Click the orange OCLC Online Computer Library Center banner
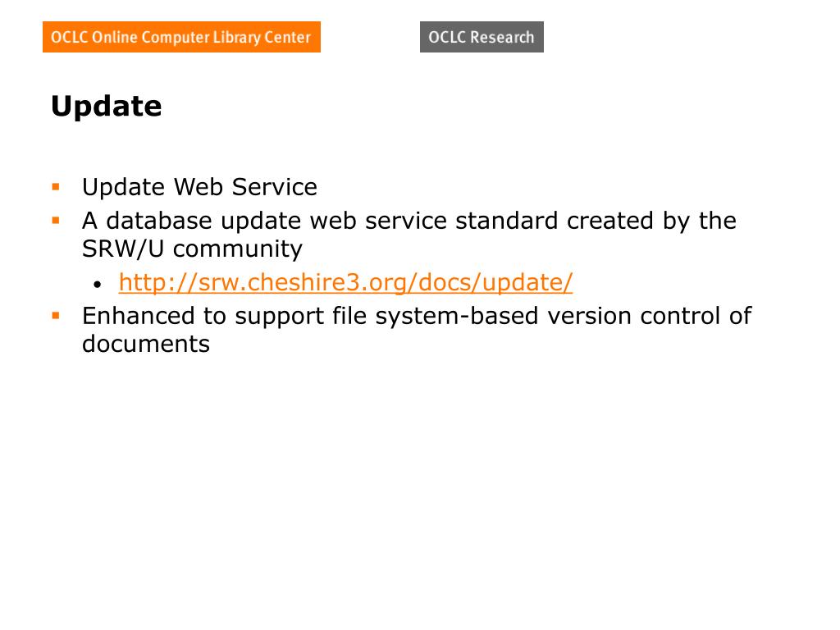This screenshot has width=840, height=630. 181,37
